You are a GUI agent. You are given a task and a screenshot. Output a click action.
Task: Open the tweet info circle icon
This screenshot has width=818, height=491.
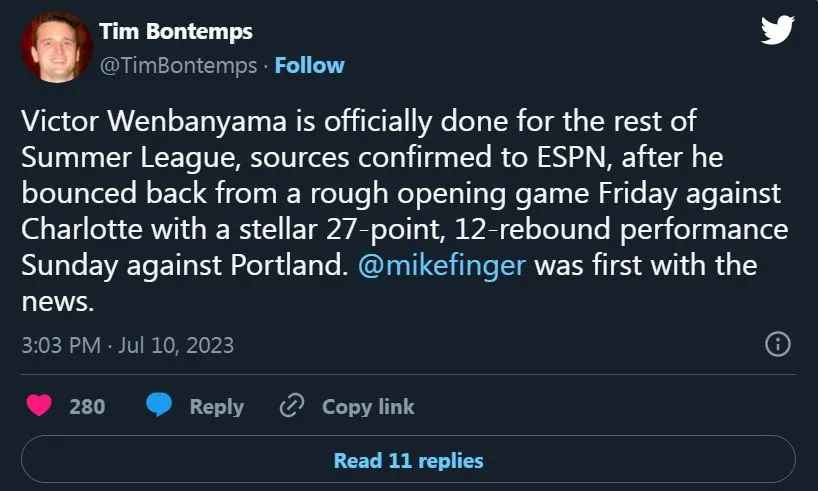click(x=777, y=345)
